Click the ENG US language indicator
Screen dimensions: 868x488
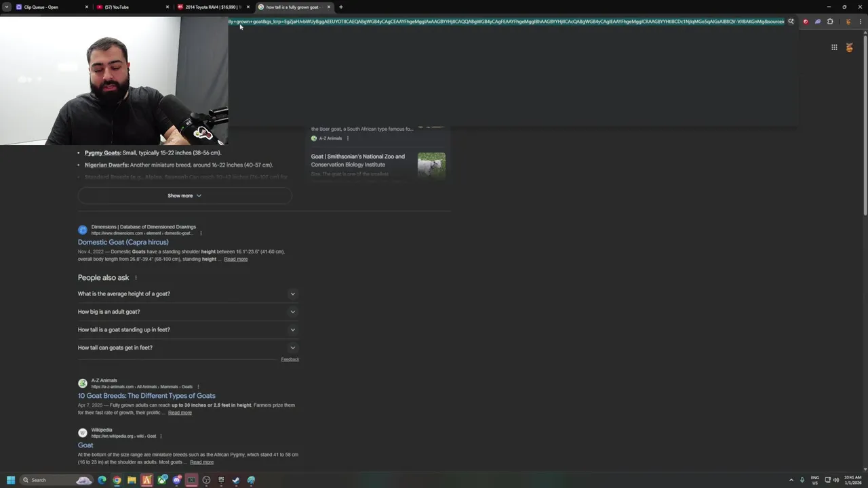[x=815, y=480]
